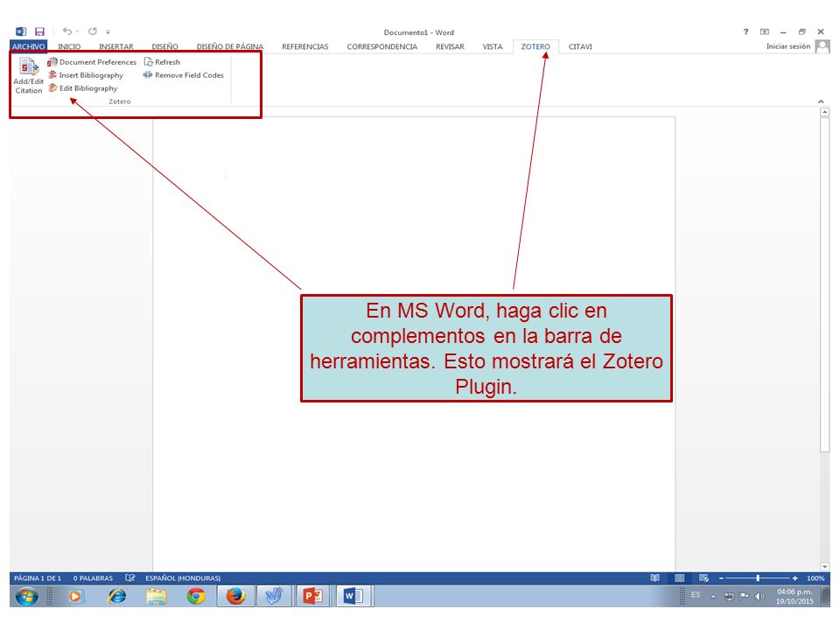The image size is (840, 630).
Task: Open the proofing check icon in the status bar
Action: click(x=130, y=578)
